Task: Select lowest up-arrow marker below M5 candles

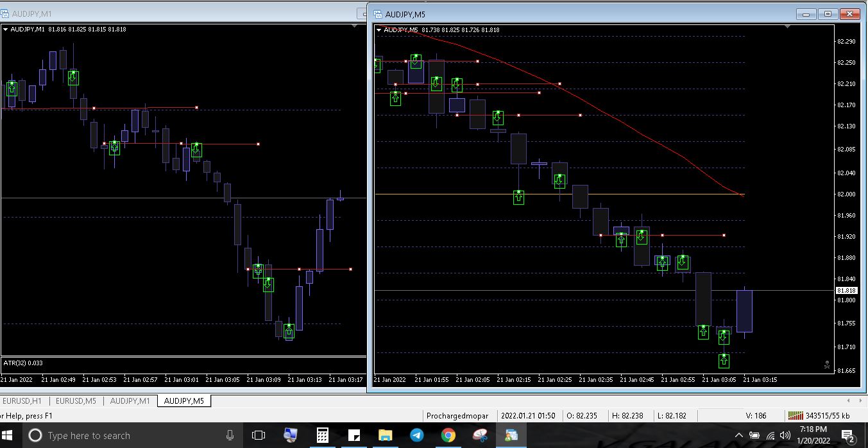Action: pos(724,361)
